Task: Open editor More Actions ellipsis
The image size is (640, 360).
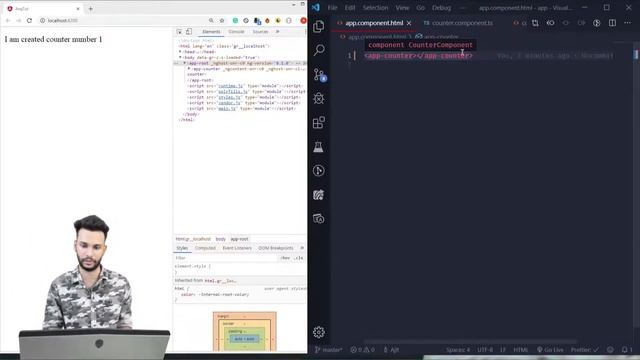Action: coord(627,23)
